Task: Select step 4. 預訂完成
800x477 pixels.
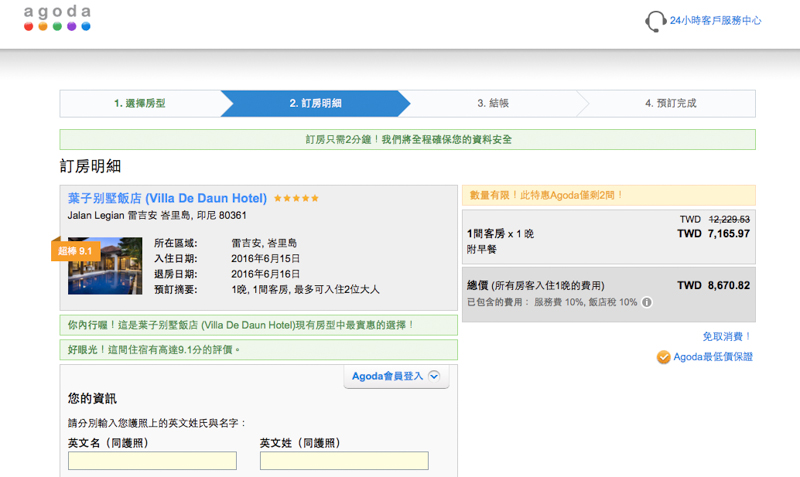Action: pyautogui.click(x=670, y=104)
